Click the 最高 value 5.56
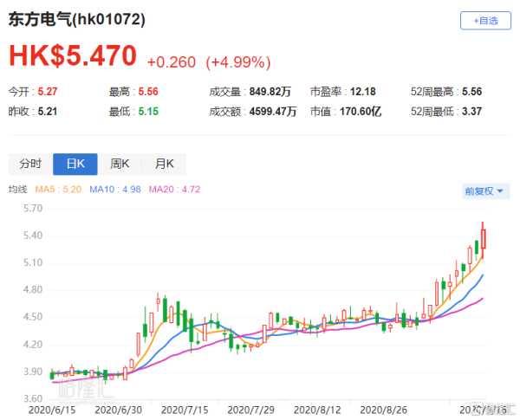This screenshot has width=520, height=420. (x=148, y=92)
